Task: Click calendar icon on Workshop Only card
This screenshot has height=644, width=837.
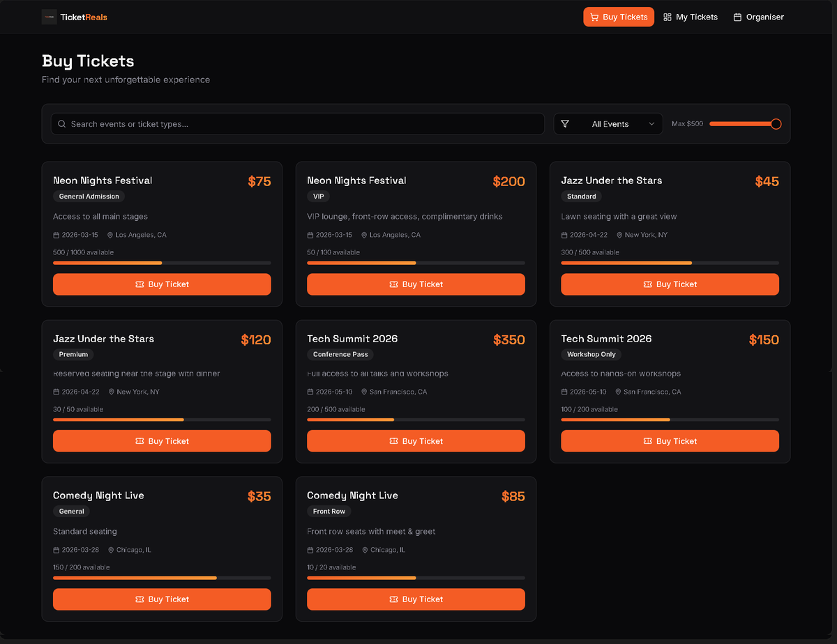Action: click(564, 392)
